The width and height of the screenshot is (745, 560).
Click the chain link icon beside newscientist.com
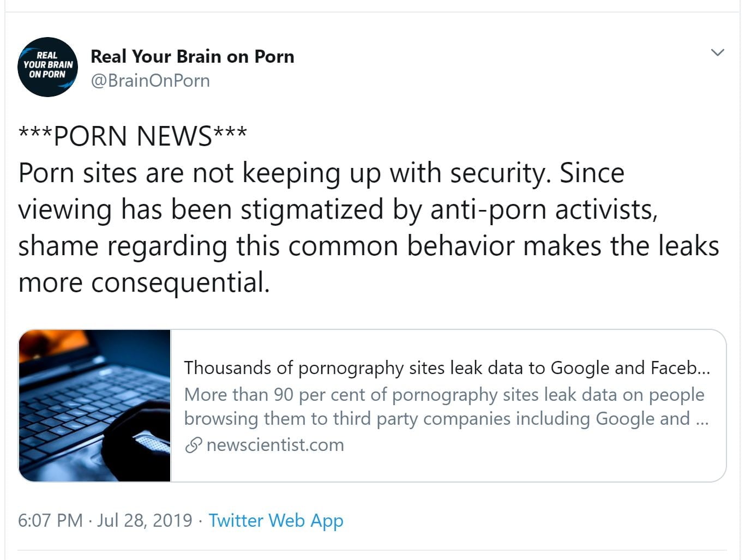tap(193, 445)
